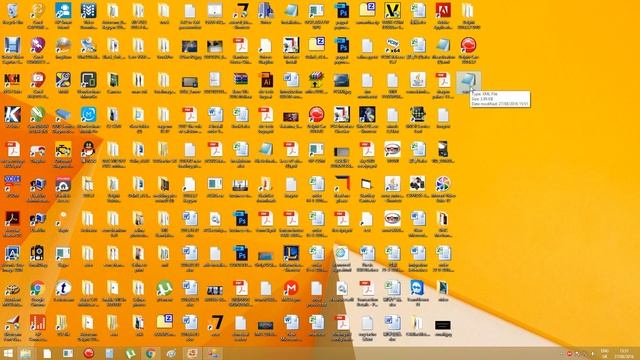Open the green feather pen shortcut
Image resolution: width=640 pixels, height=360 pixels.
[38, 116]
